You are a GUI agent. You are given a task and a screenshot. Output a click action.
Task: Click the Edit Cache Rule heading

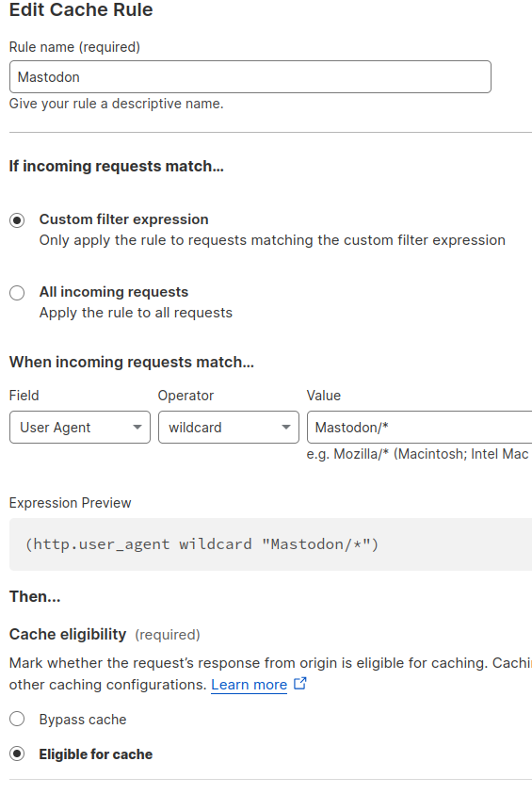point(81,9)
